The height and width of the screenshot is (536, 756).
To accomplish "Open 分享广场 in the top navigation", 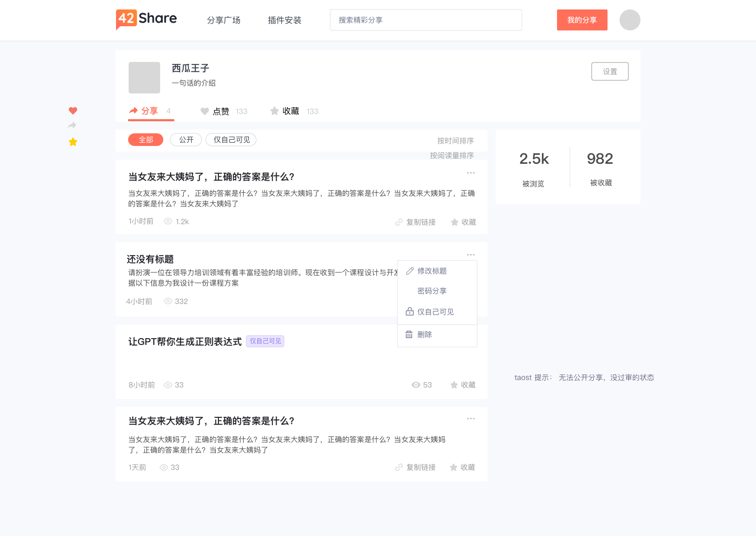I will (224, 20).
